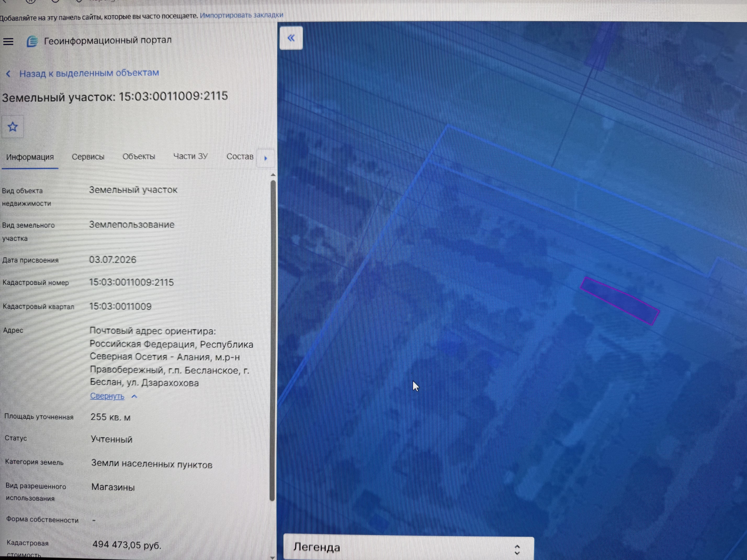Click the status value Учтенный
The width and height of the screenshot is (747, 560).
pyautogui.click(x=111, y=439)
